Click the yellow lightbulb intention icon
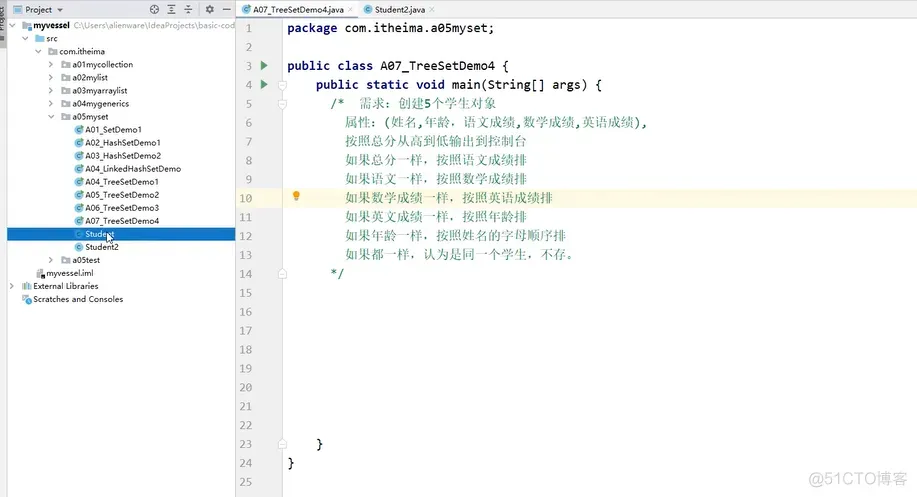 (x=296, y=196)
